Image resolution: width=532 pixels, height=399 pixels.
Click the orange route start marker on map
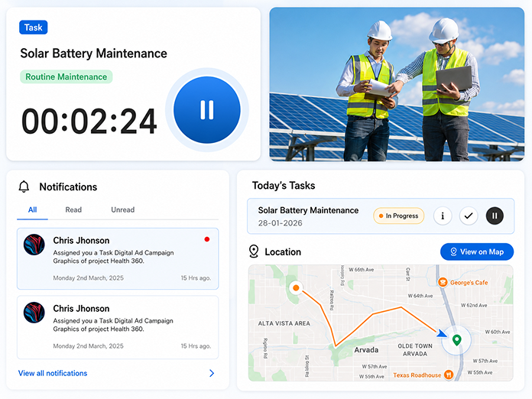point(296,288)
